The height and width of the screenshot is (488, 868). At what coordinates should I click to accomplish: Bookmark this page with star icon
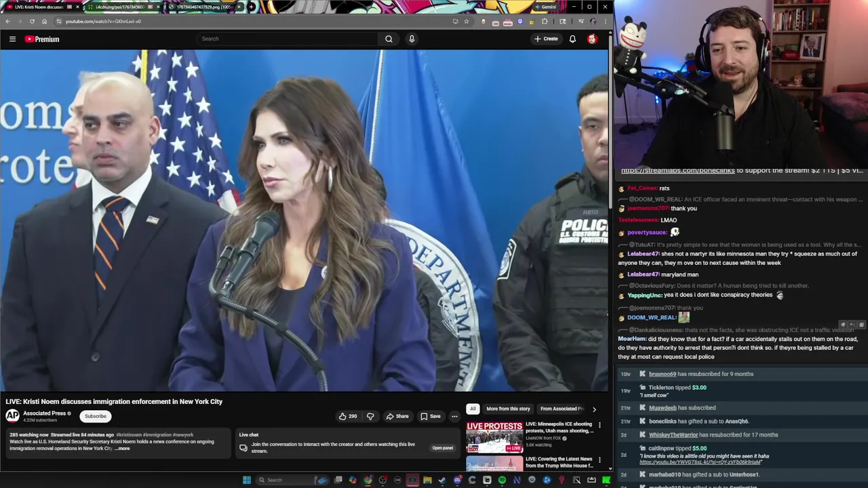466,21
